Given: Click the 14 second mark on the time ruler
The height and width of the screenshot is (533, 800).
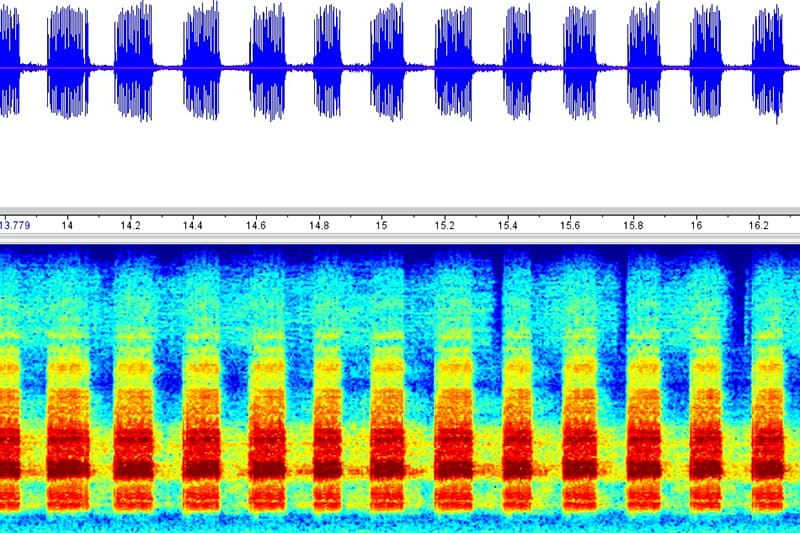Looking at the screenshot, I should [67, 226].
